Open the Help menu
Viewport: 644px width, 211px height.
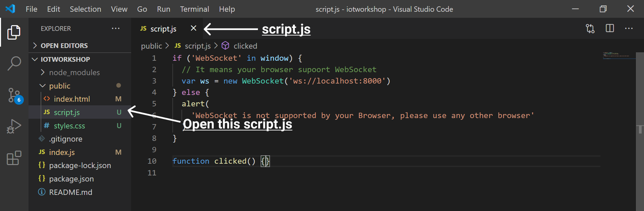[227, 9]
